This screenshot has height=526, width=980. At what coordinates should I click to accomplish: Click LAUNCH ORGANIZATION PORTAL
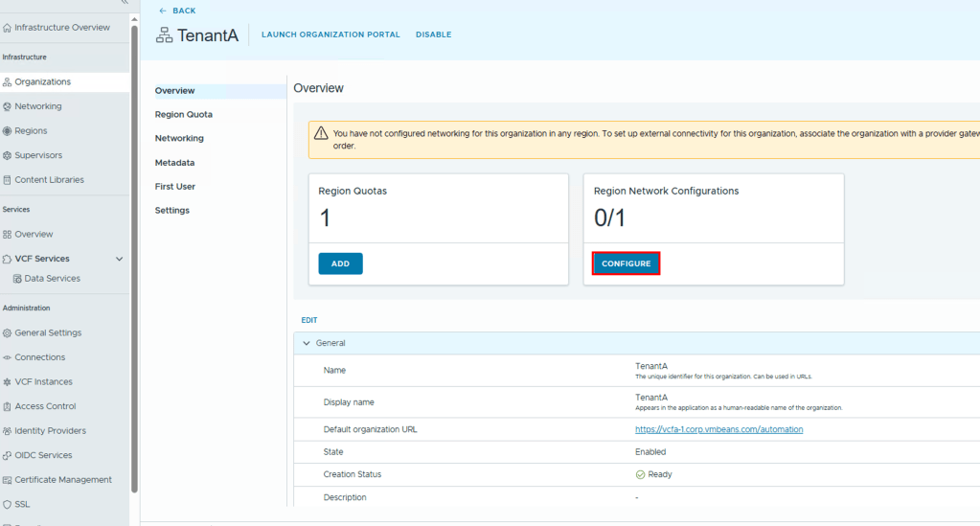(330, 34)
